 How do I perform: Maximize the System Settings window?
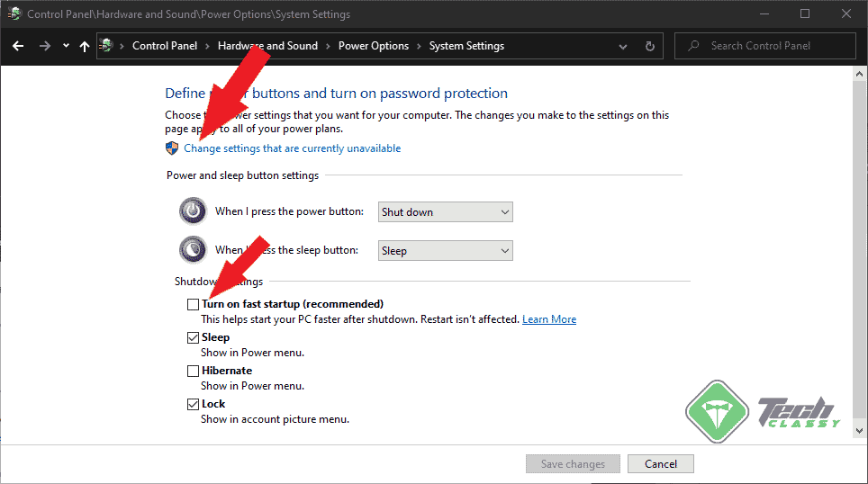coord(805,13)
